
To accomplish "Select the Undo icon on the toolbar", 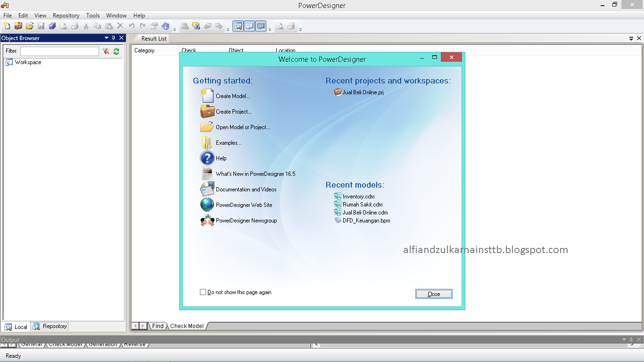I will pyautogui.click(x=131, y=26).
